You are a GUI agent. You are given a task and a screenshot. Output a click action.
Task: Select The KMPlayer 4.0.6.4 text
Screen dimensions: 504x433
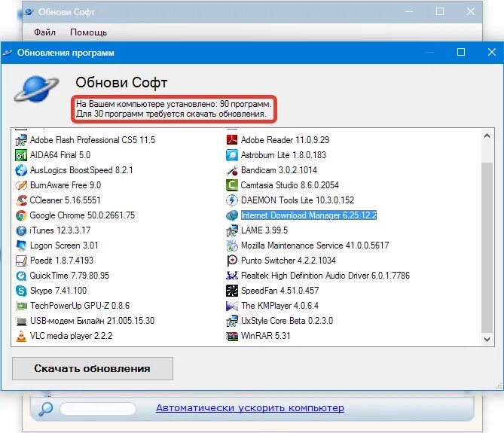pyautogui.click(x=280, y=306)
